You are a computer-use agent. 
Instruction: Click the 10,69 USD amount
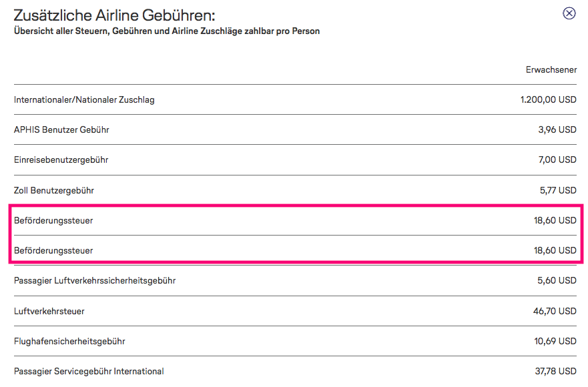pos(555,341)
